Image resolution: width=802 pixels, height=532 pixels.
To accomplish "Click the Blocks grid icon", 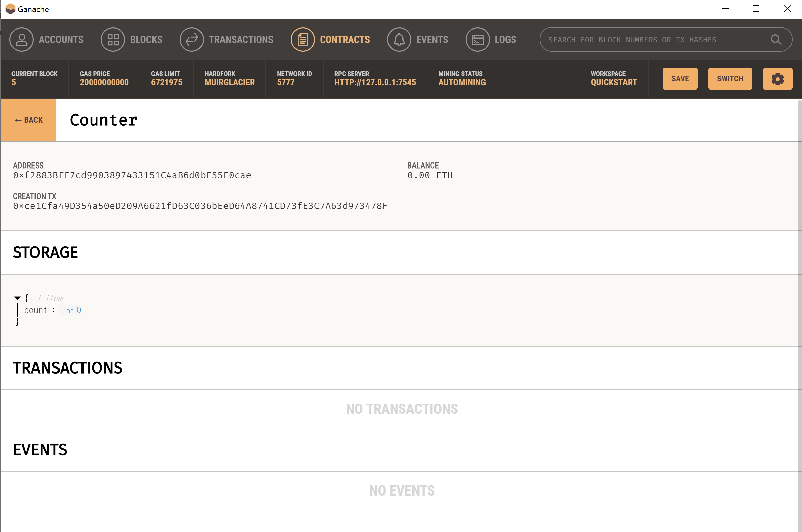I will (113, 40).
